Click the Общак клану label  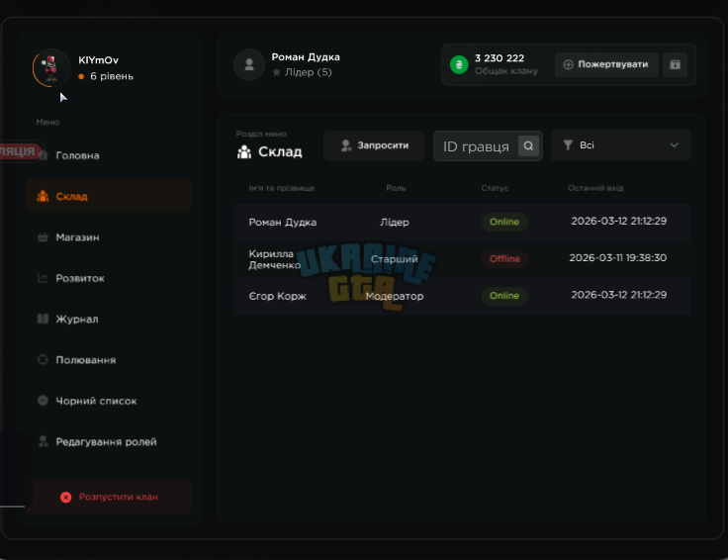tap(506, 71)
